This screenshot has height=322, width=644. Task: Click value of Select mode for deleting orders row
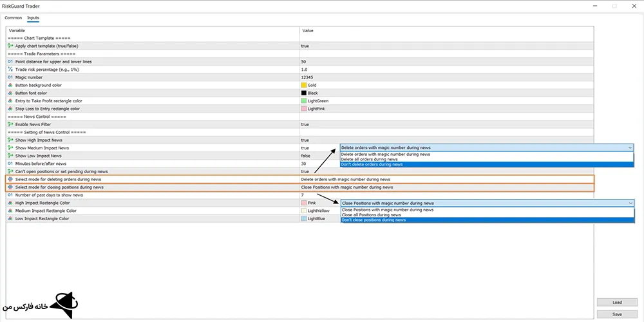pyautogui.click(x=345, y=180)
